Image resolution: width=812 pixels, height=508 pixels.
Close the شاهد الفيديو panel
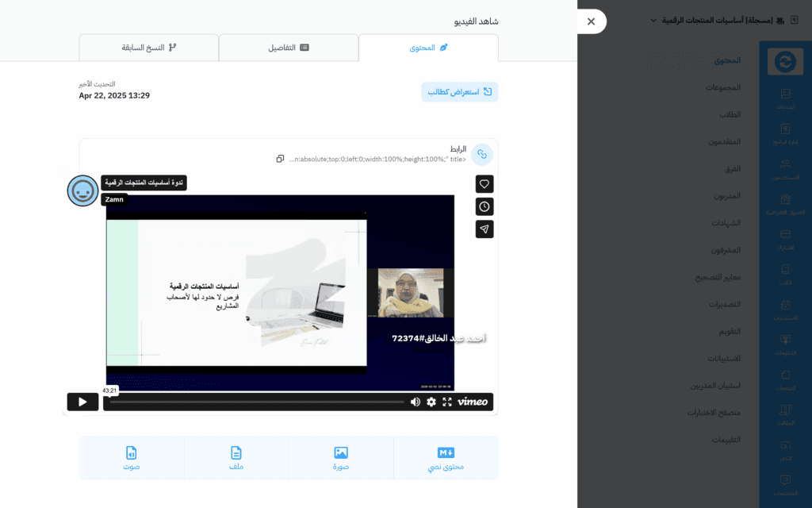[x=592, y=21]
